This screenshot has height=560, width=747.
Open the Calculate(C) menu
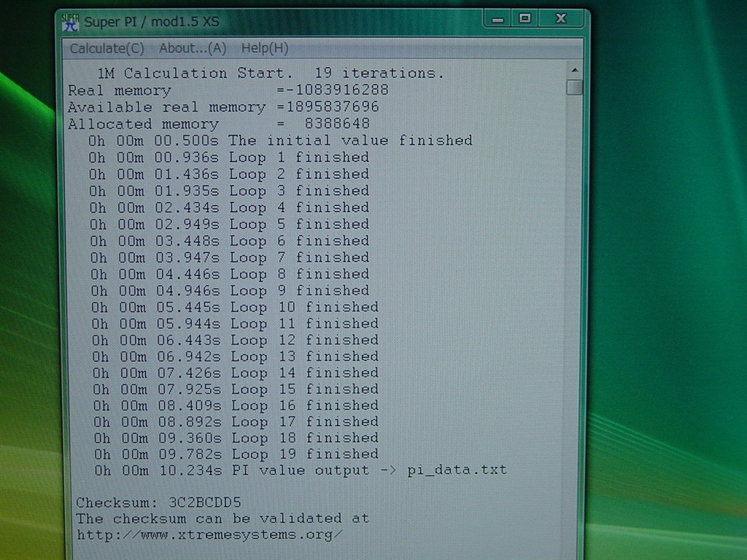(107, 48)
